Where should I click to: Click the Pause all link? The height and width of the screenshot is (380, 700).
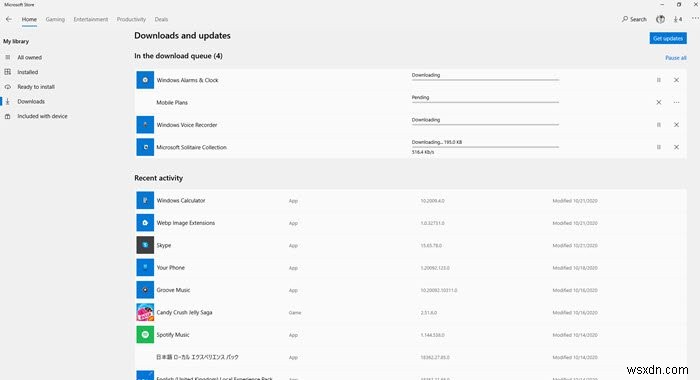pos(675,58)
